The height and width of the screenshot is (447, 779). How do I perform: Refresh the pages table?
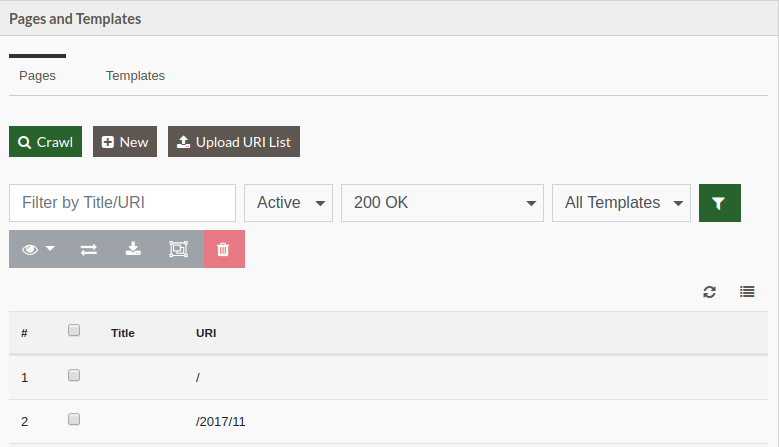point(709,292)
